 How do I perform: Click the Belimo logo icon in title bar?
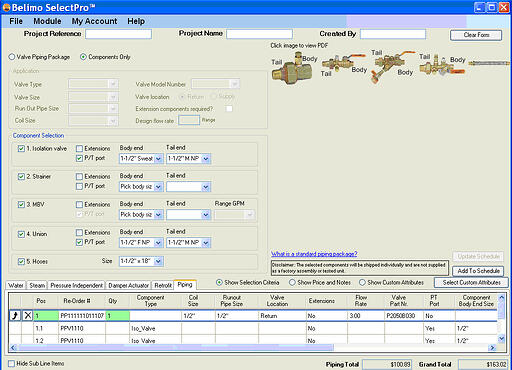pos(6,7)
